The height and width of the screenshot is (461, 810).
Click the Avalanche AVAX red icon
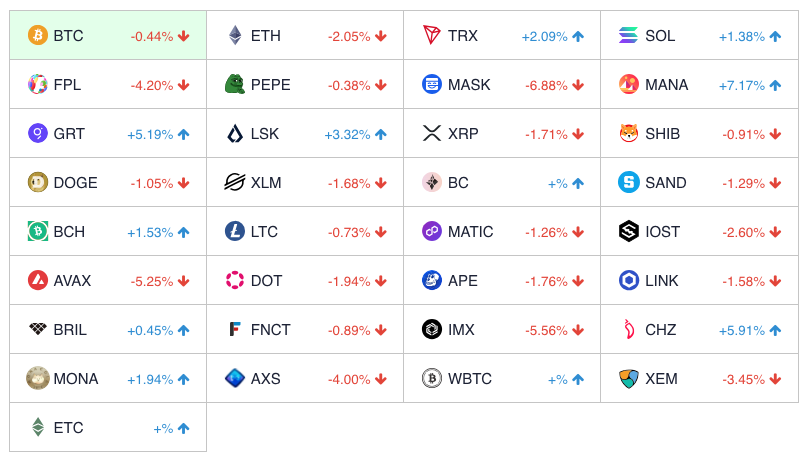38,281
